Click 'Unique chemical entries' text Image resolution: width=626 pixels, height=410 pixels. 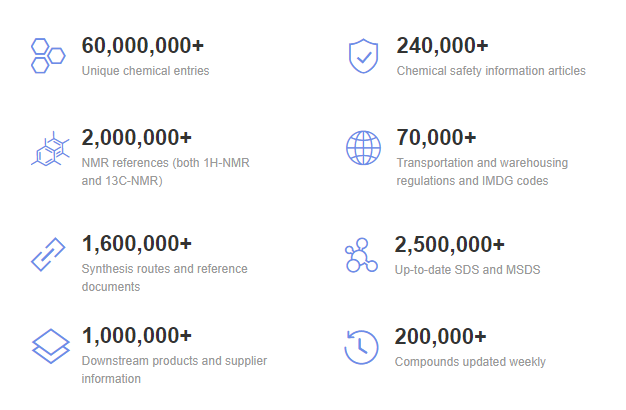[146, 71]
